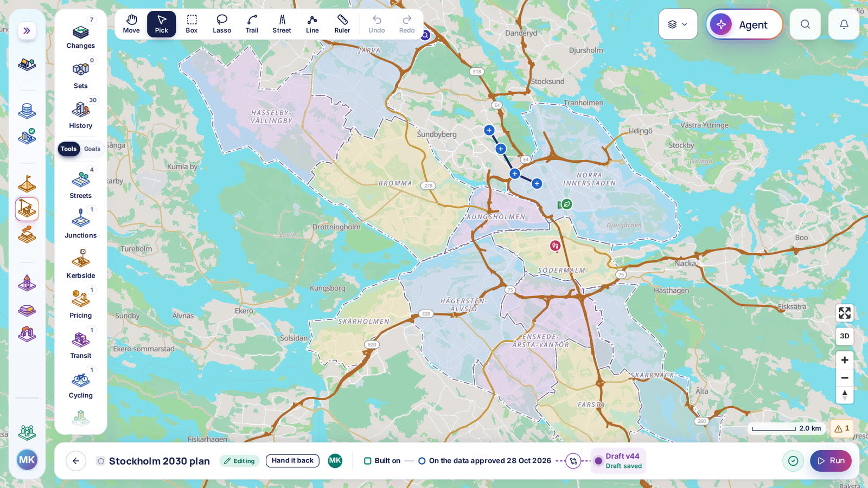Open the MK user avatar in sidebar
This screenshot has height=488, width=868.
coord(27,460)
